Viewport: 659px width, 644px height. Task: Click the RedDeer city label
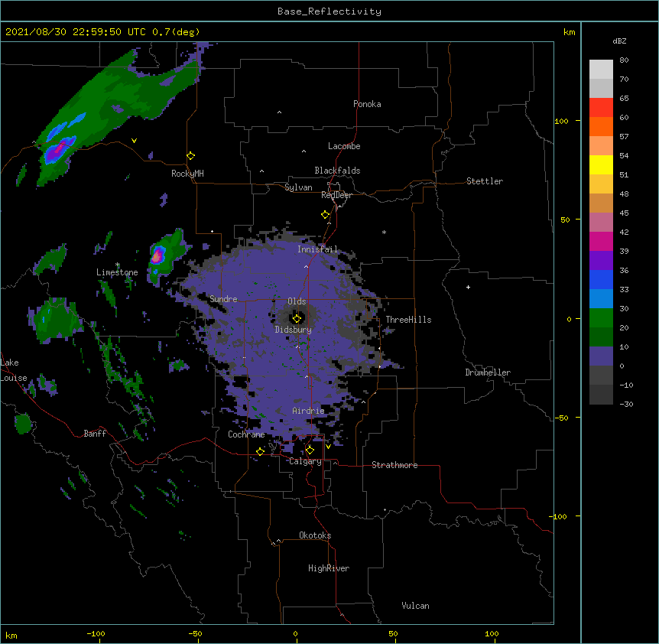click(336, 195)
